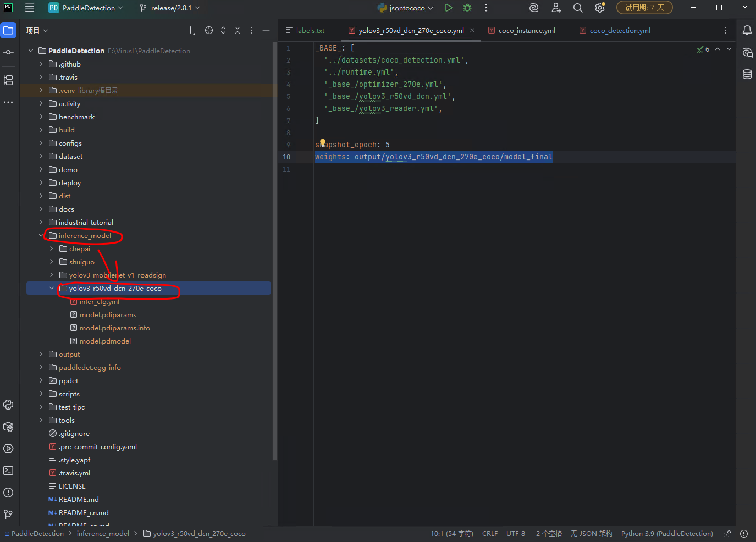
Task: Open more run actions menu
Action: click(x=486, y=8)
